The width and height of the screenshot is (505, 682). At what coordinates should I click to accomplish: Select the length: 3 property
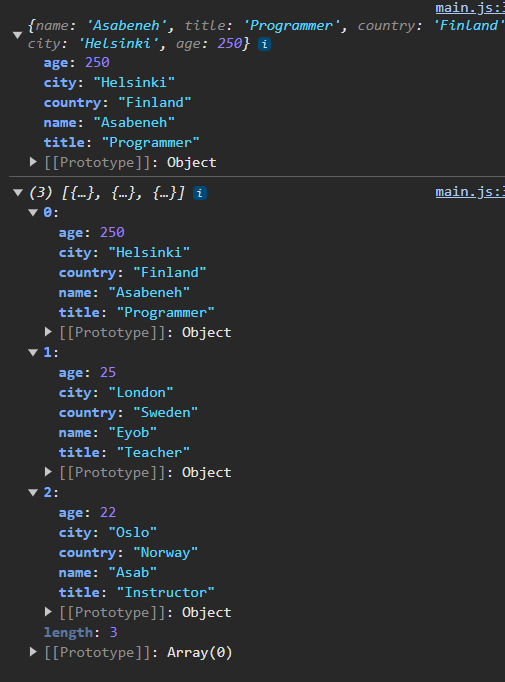click(80, 632)
